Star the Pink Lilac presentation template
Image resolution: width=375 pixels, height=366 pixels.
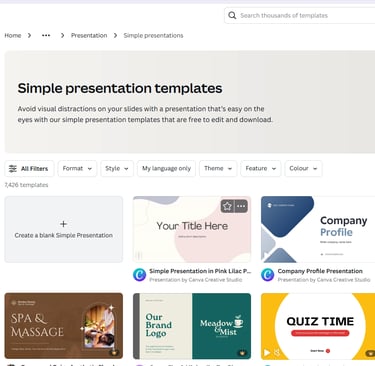(x=227, y=206)
